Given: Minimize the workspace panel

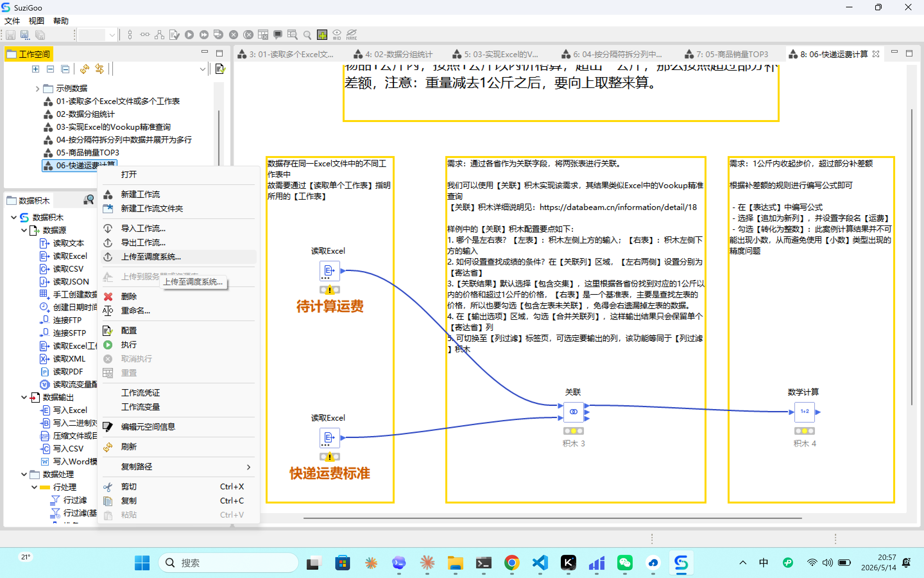Looking at the screenshot, I should point(205,52).
